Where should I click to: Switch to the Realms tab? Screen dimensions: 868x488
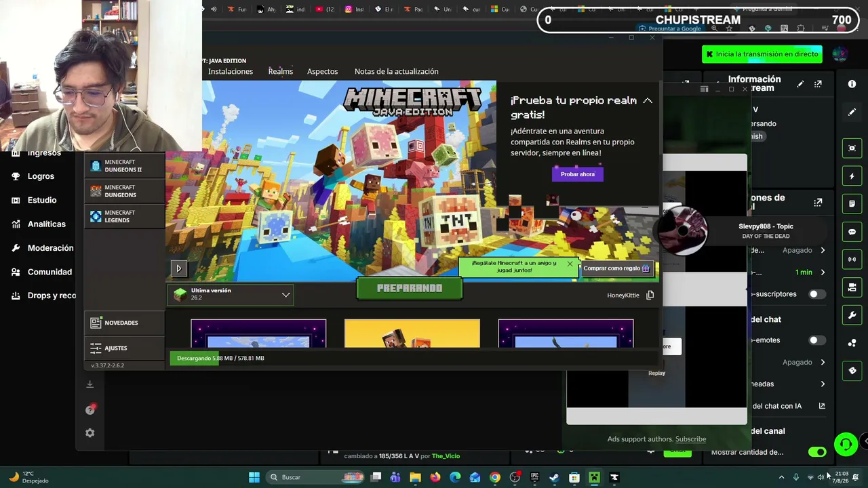coord(280,71)
